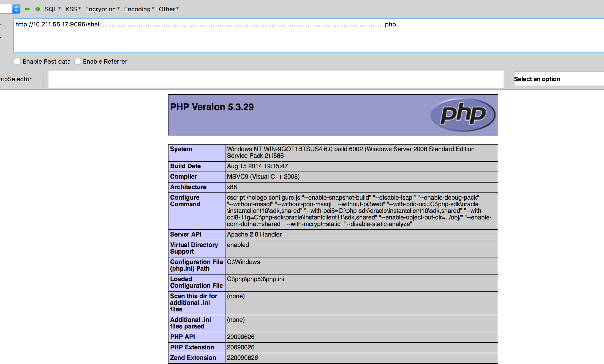Click the green minus icon in toolbar
This screenshot has height=364, width=604.
click(x=27, y=9)
